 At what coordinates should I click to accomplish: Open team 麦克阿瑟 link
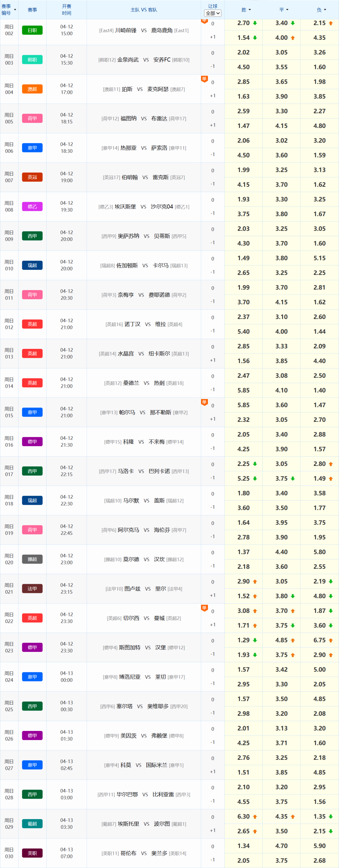(x=158, y=89)
